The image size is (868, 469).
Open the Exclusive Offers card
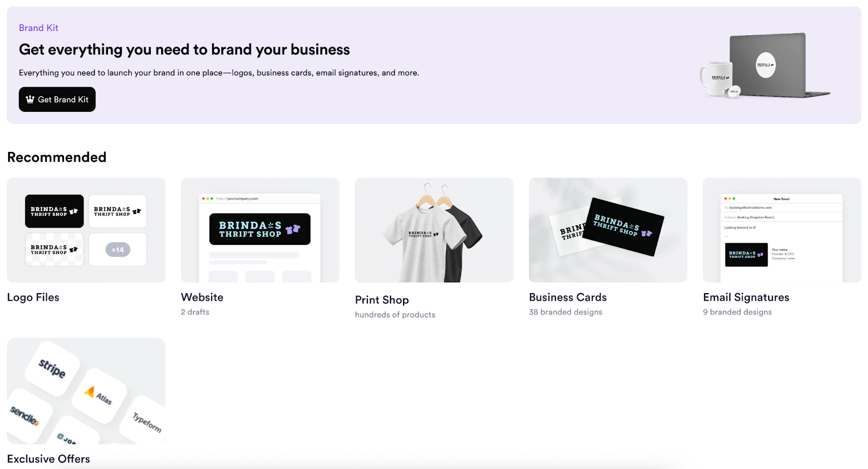[85, 391]
